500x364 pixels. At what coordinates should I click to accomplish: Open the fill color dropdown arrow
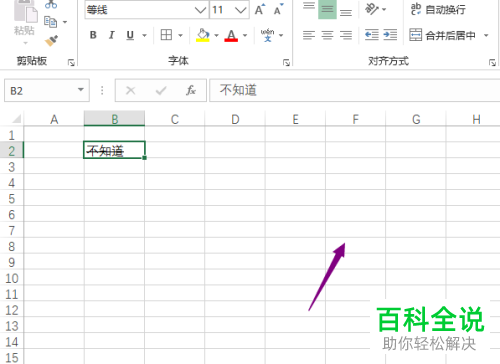pos(216,35)
